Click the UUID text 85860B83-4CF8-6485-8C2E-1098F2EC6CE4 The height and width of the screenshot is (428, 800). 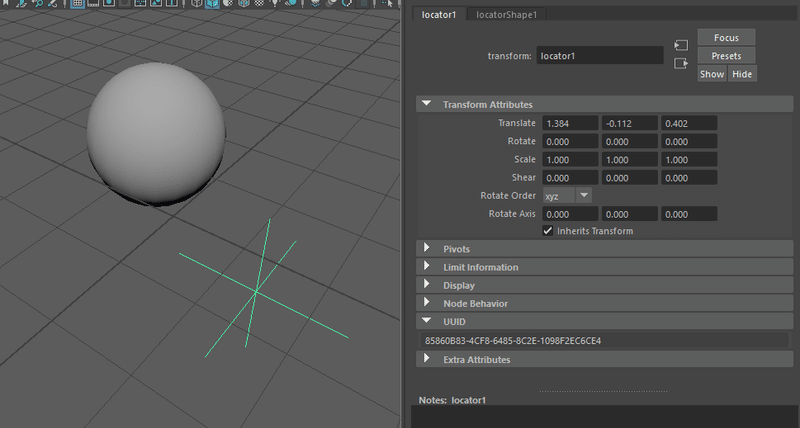(x=513, y=340)
